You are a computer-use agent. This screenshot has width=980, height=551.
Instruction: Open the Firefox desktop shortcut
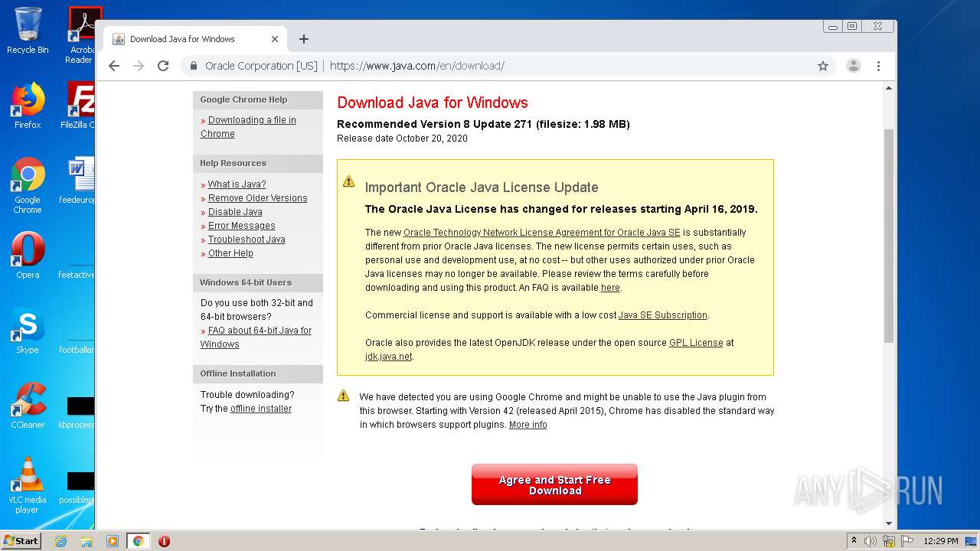(28, 106)
